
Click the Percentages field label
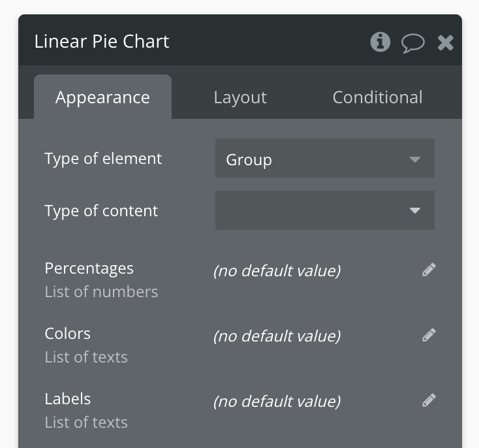(89, 268)
